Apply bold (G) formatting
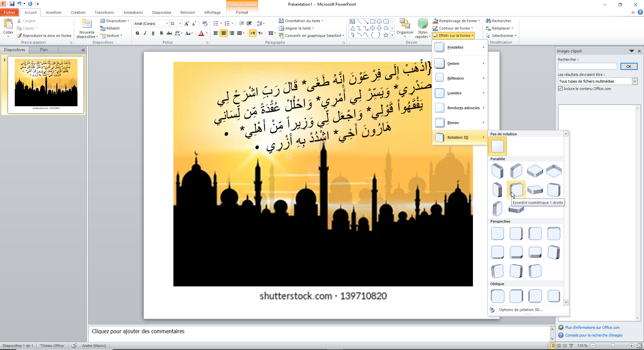644x350 pixels. coord(138,33)
